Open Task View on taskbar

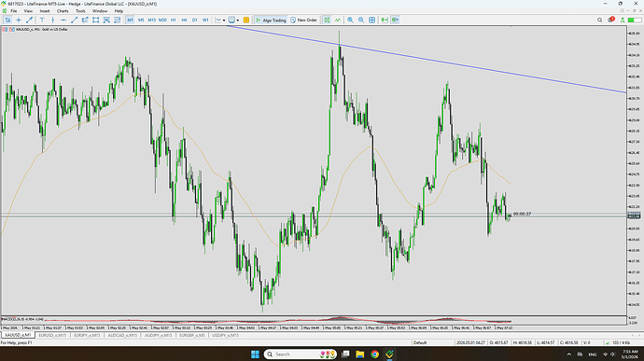[346, 354]
